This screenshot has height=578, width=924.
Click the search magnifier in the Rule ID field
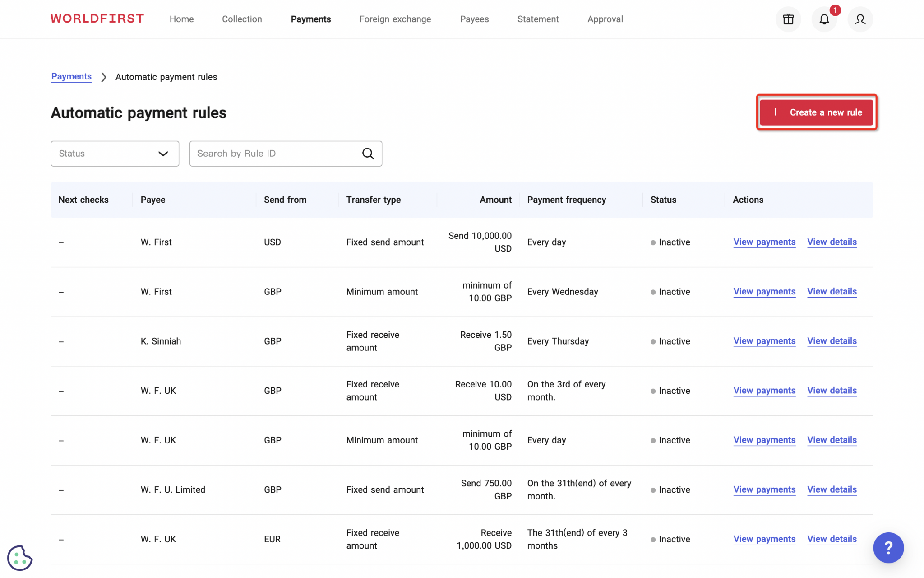tap(368, 154)
